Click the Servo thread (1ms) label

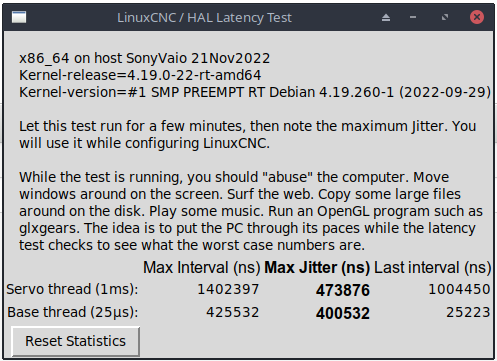click(72, 289)
